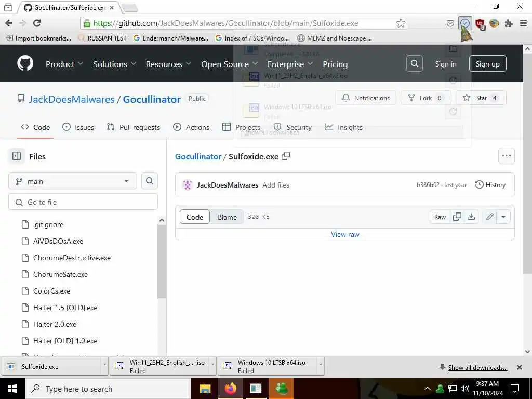
Task: Click the Pricing link
Action: pyautogui.click(x=335, y=64)
